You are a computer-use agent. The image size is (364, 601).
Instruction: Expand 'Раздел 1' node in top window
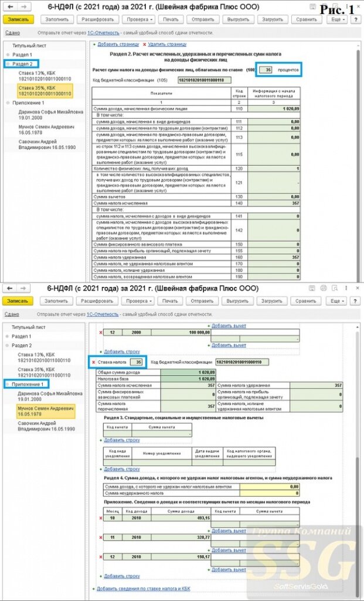[8, 55]
